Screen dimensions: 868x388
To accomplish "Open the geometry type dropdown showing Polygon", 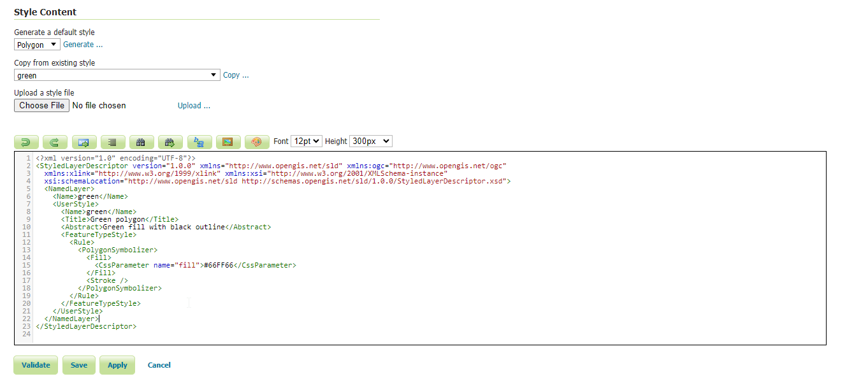I will pos(36,44).
